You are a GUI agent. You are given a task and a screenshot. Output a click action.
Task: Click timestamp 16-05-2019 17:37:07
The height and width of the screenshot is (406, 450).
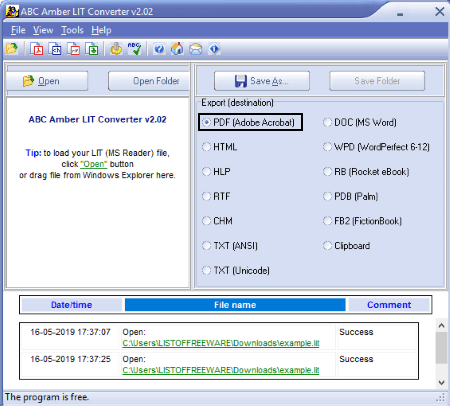tap(70, 332)
